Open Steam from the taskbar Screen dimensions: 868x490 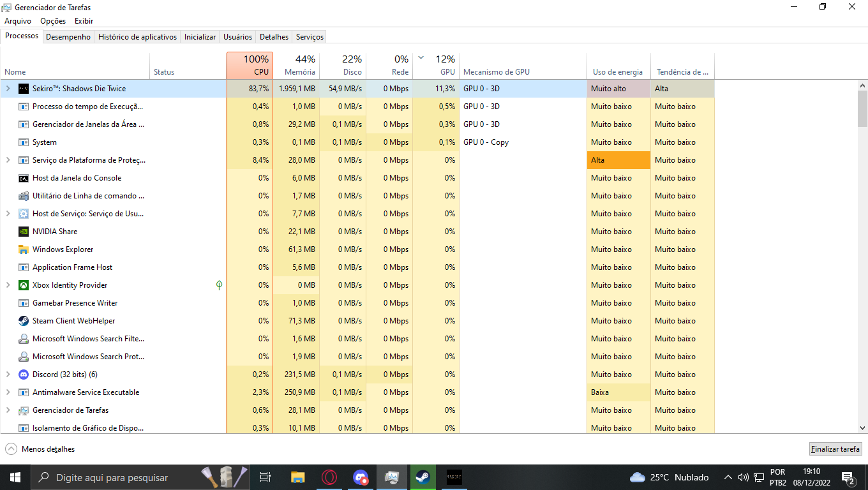pyautogui.click(x=423, y=477)
